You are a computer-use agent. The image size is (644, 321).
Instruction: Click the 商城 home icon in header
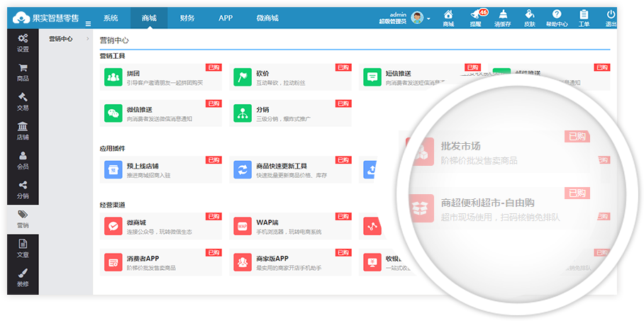point(448,18)
